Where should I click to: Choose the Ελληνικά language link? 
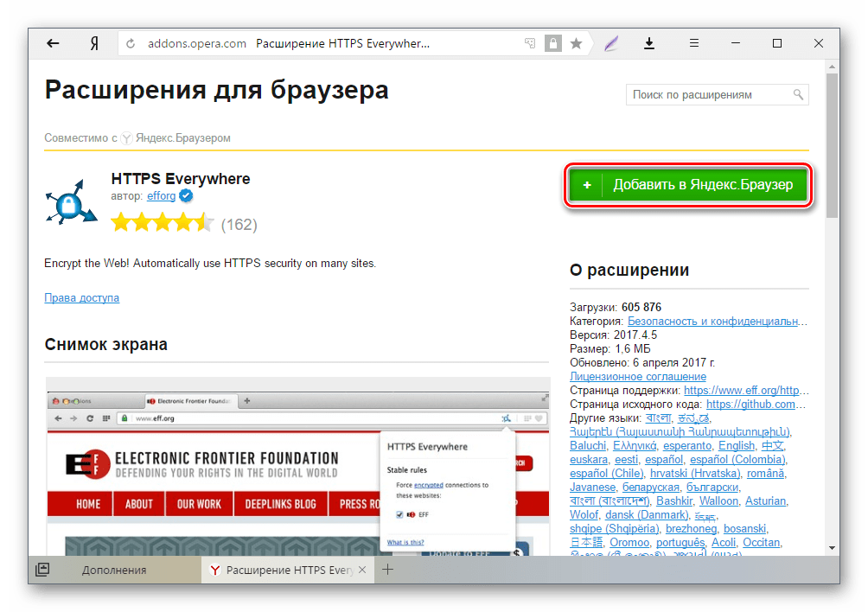tap(635, 445)
